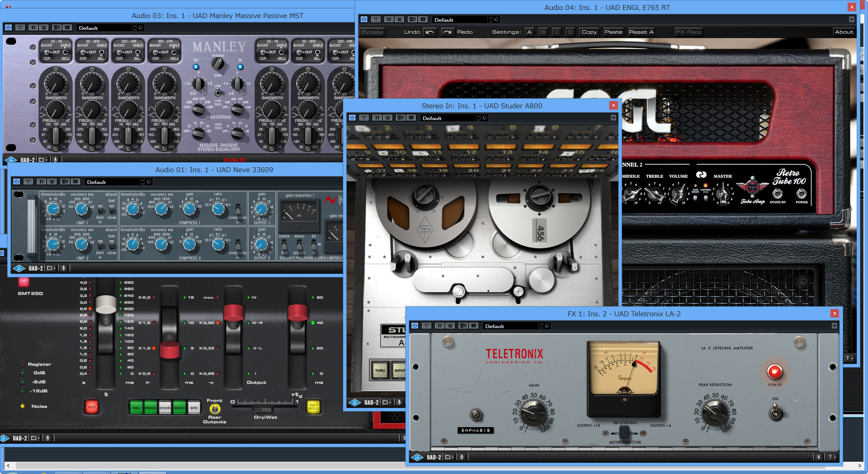The image size is (868, 474).
Task: Toggle plugin power in Teletronix LA-2 header
Action: 414,326
